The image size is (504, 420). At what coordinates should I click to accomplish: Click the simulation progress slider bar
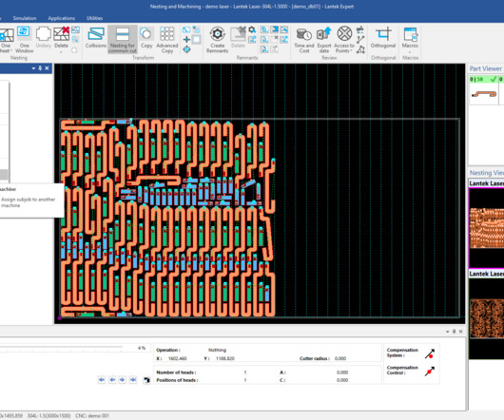[x=61, y=347]
